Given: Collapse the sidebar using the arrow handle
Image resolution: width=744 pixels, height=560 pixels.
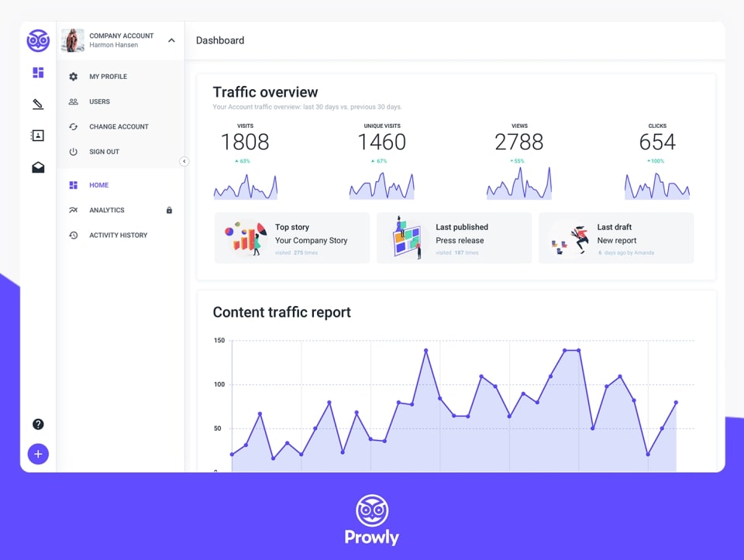Looking at the screenshot, I should click(184, 161).
